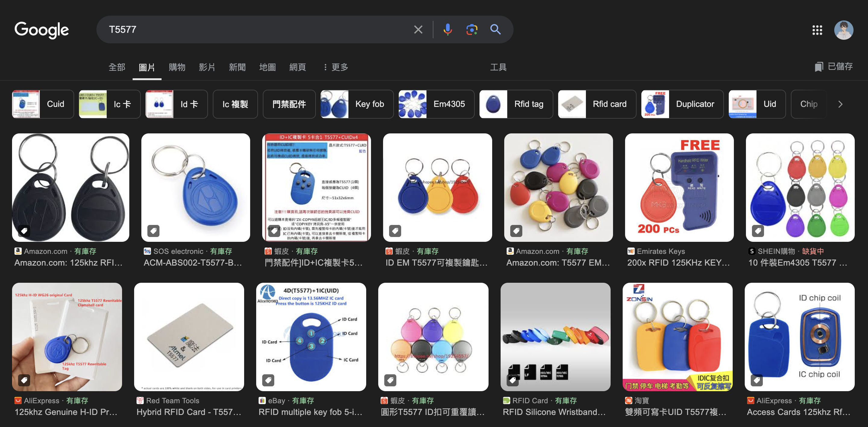Select the Key fob filter chip
The width and height of the screenshot is (868, 427).
(x=357, y=104)
